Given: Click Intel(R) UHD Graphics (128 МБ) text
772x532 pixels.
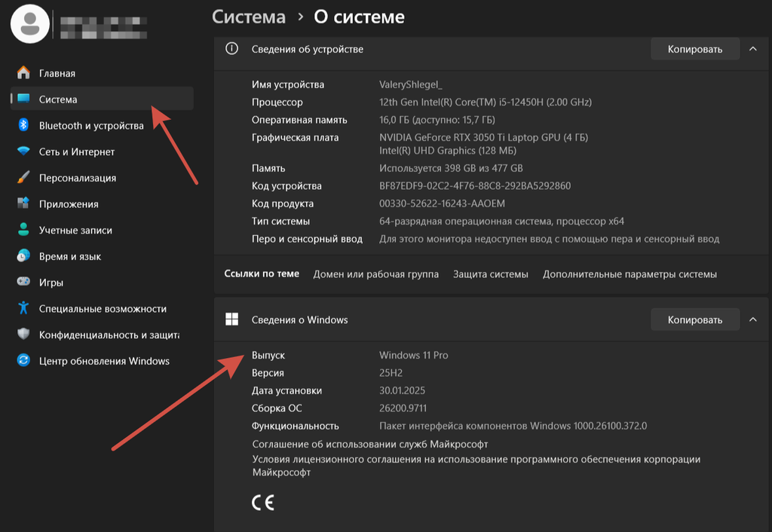Looking at the screenshot, I should click(448, 151).
